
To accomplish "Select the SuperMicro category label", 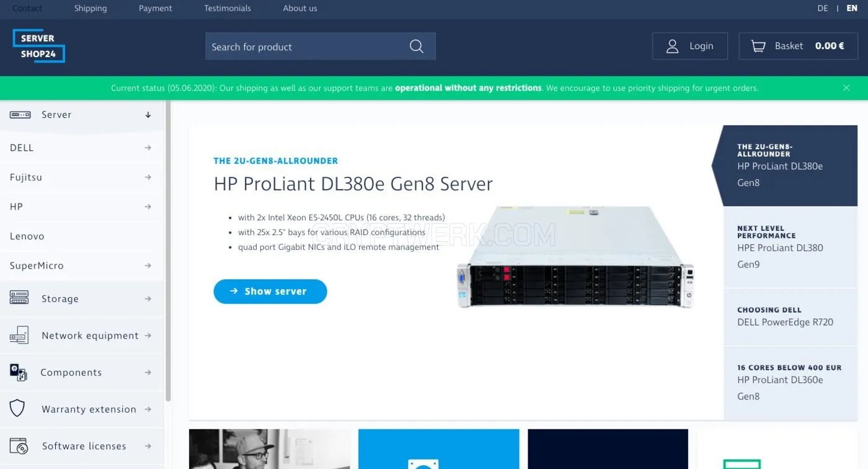I will coord(37,266).
